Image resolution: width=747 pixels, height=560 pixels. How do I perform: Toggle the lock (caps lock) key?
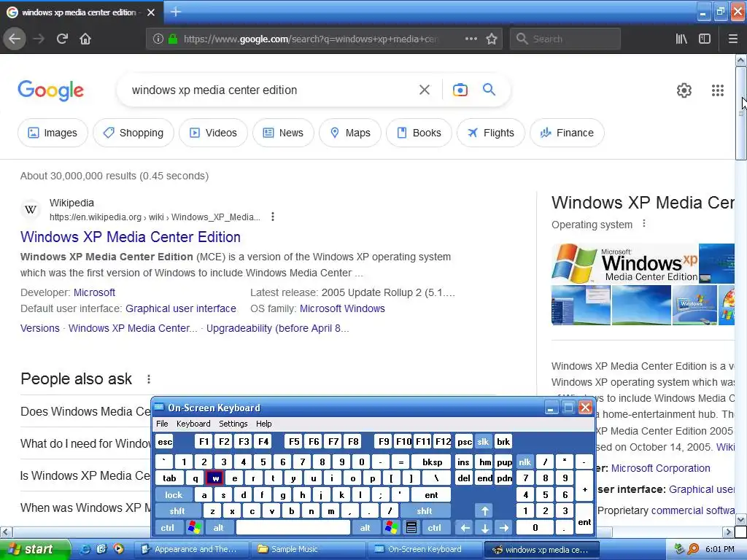point(174,495)
